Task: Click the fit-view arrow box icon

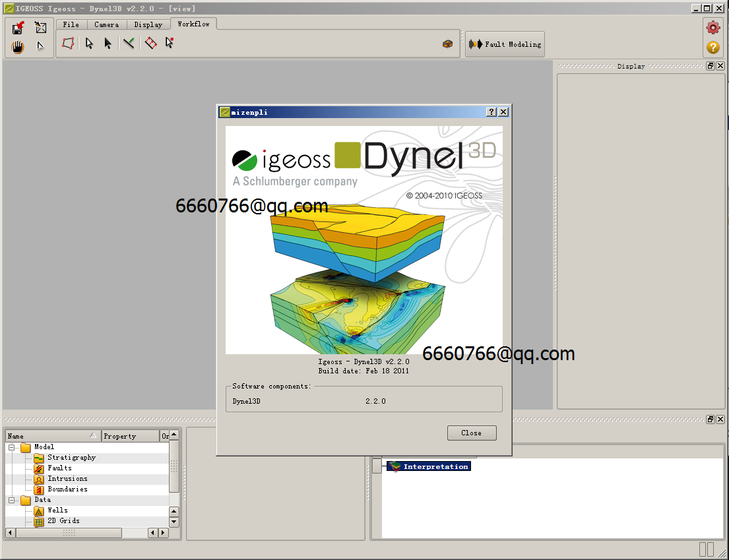Action: 41,28
